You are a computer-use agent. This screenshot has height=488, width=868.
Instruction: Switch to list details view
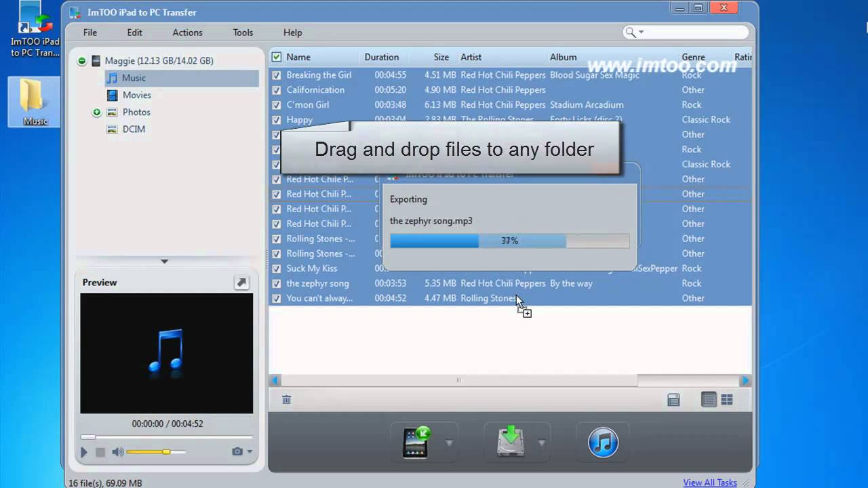point(709,400)
